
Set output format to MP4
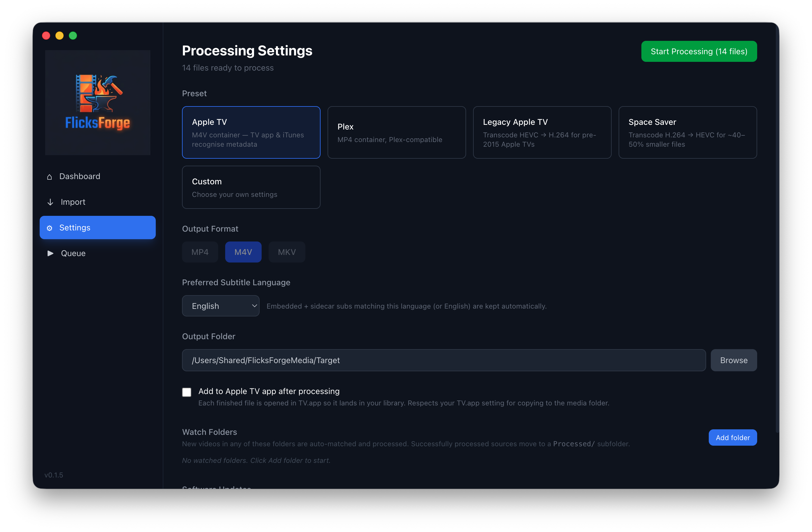(x=200, y=252)
